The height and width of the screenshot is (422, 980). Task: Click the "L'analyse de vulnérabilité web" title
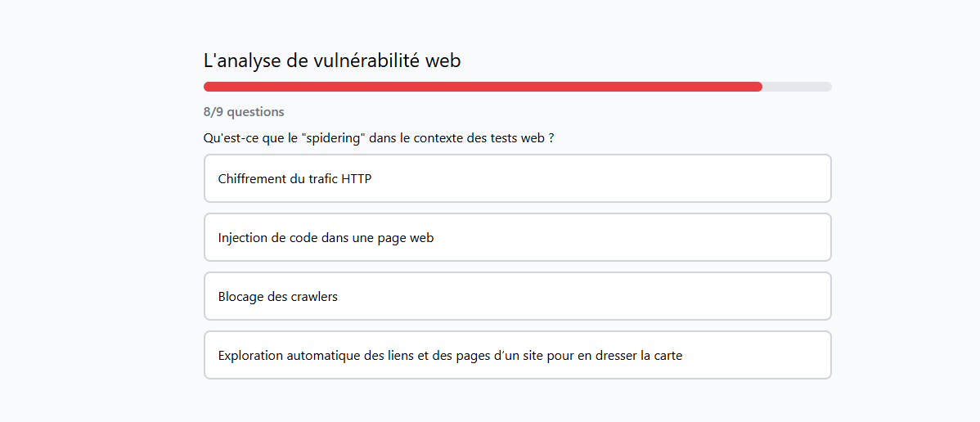[332, 61]
